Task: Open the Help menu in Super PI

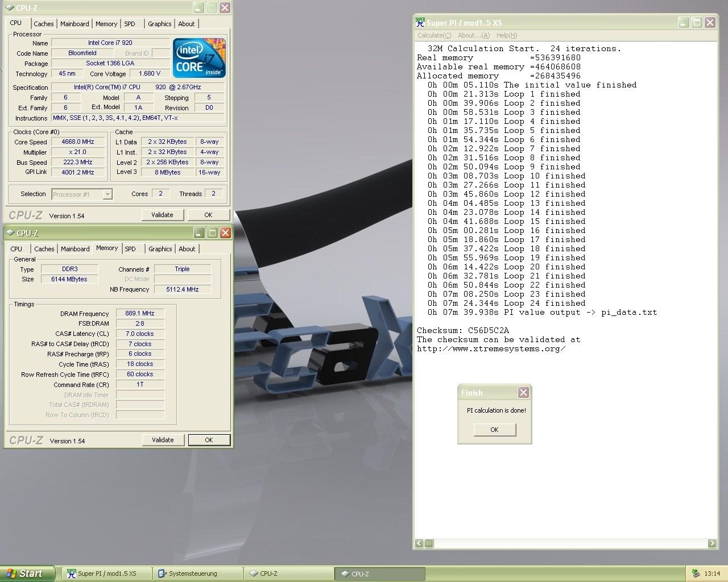Action: point(507,35)
